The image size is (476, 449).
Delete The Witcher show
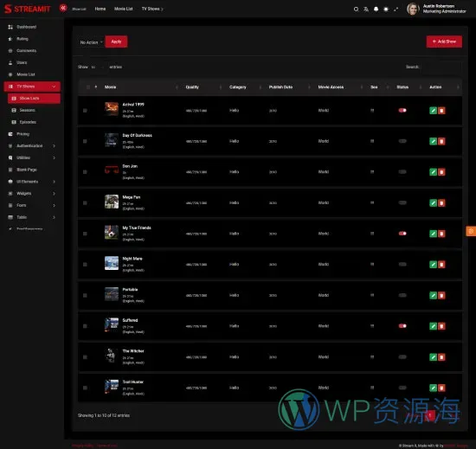tap(441, 357)
